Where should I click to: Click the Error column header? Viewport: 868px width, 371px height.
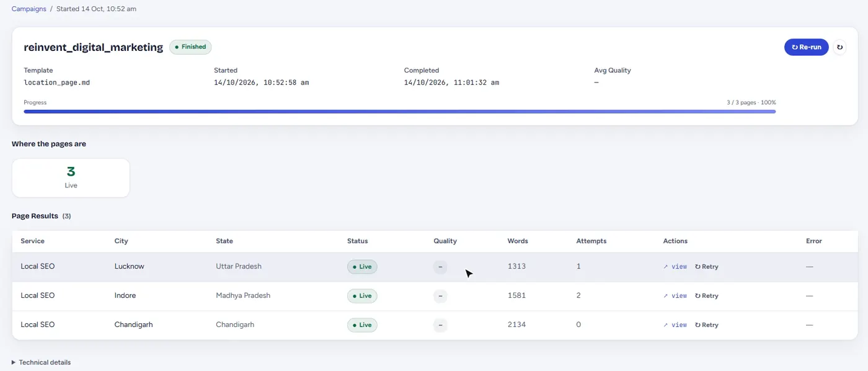(814, 241)
